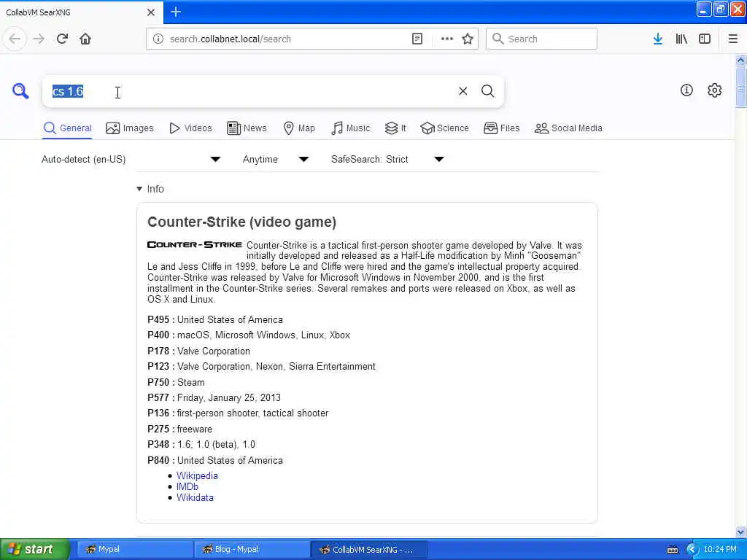Submit search with magnifier button
This screenshot has height=560, width=747.
pos(487,91)
